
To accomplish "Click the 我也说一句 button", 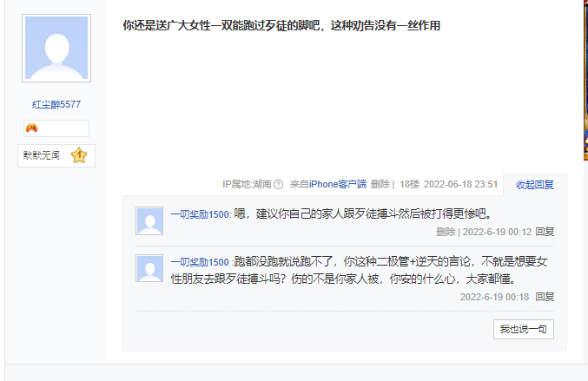I will (524, 329).
